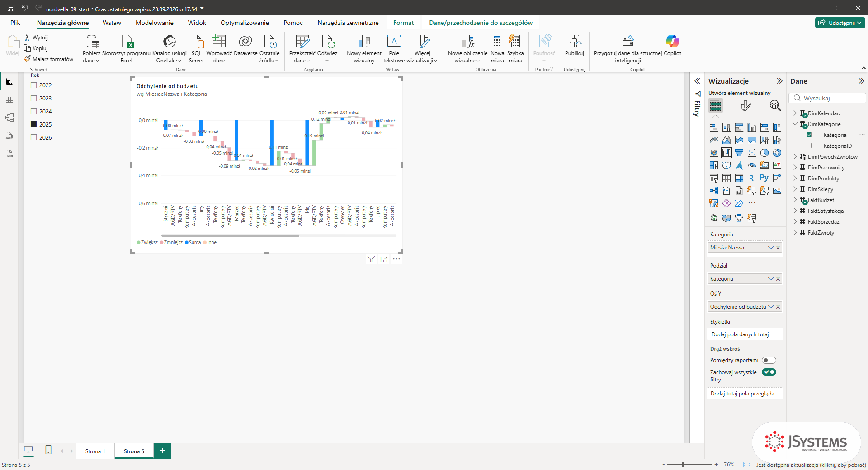Open Przekształć dane query editor

(302, 48)
